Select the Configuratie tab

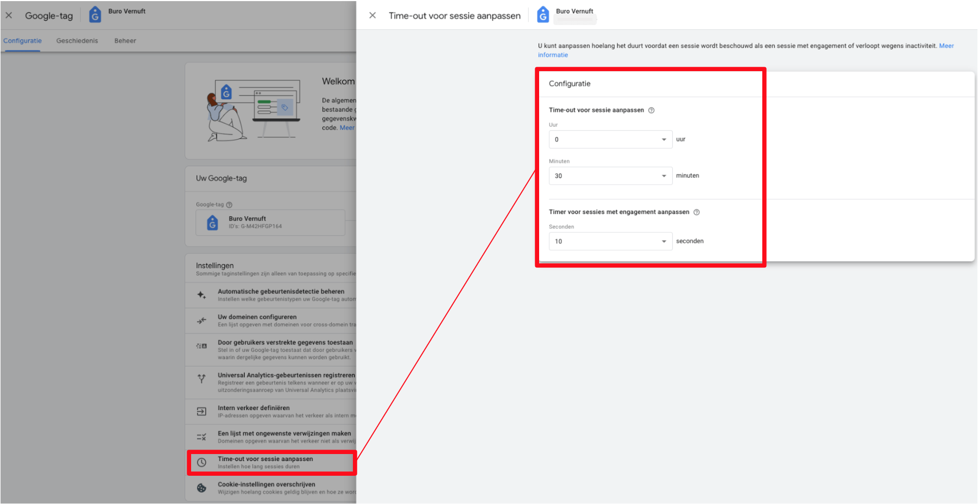(x=22, y=41)
